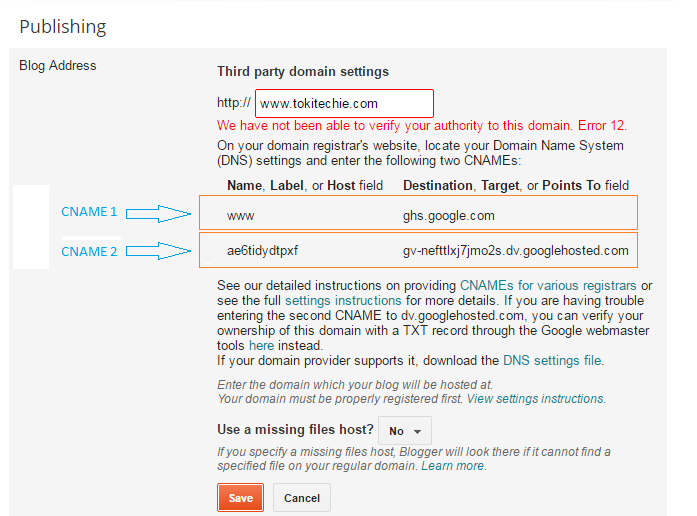Open View settings instructions link
This screenshot has width=697, height=516.
point(535,398)
